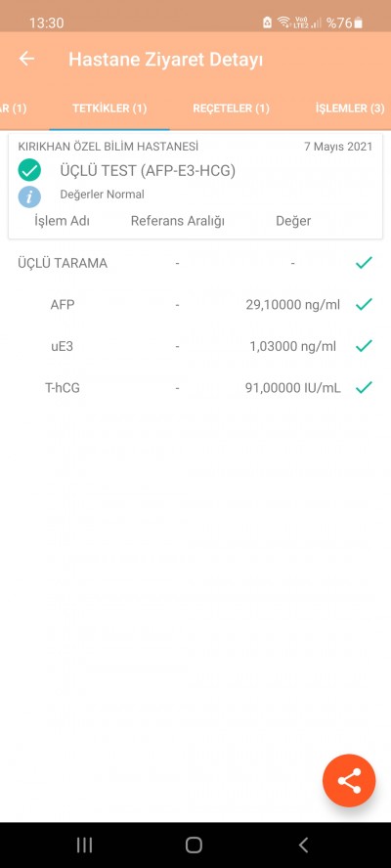Tap green check circle beside ÜÇLÜ TEST
The width and height of the screenshot is (391, 868).
(x=29, y=170)
